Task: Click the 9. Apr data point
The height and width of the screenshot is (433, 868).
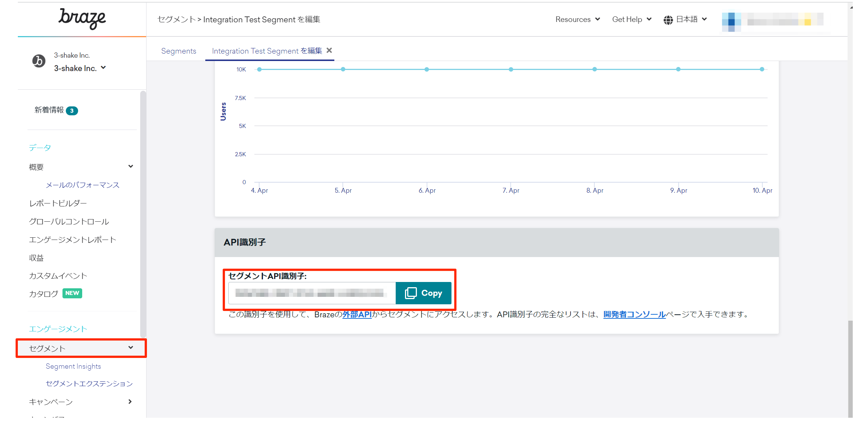Action: (678, 69)
